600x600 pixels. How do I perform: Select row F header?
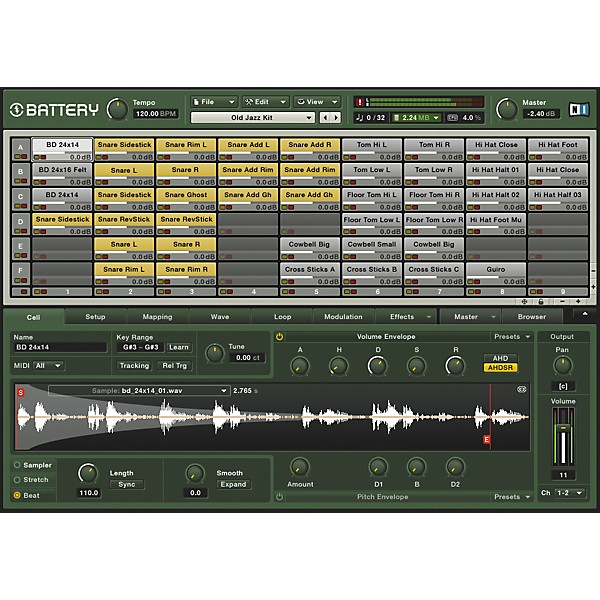21,273
